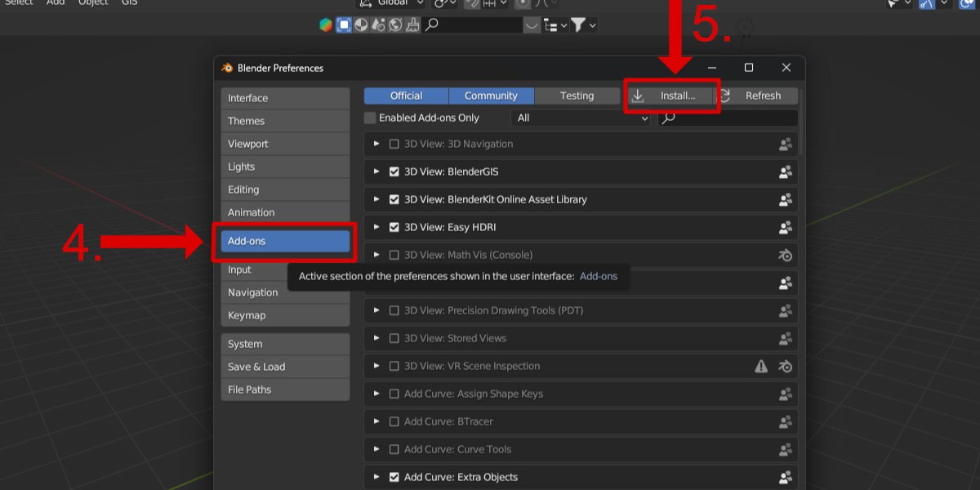Click the community icon on Curve Tools row
Image resolution: width=980 pixels, height=490 pixels.
pyautogui.click(x=786, y=449)
